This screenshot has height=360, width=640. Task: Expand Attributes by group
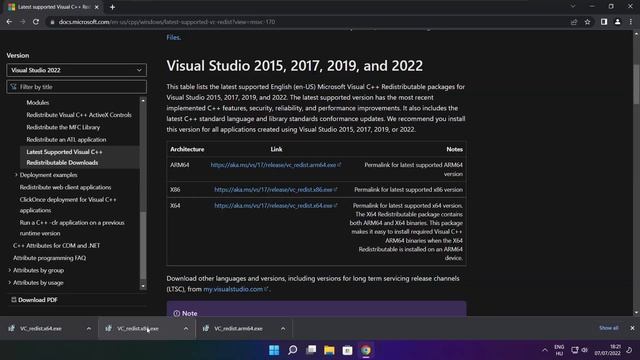[10, 270]
